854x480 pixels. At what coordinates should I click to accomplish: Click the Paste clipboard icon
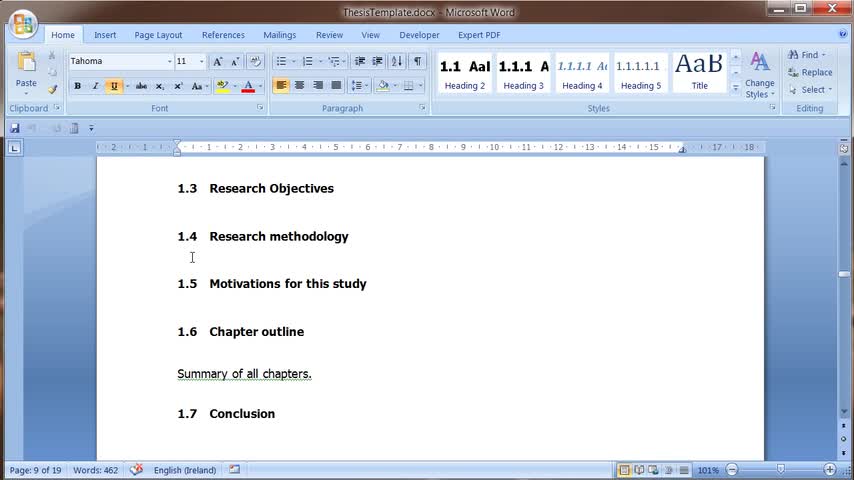[x=26, y=62]
